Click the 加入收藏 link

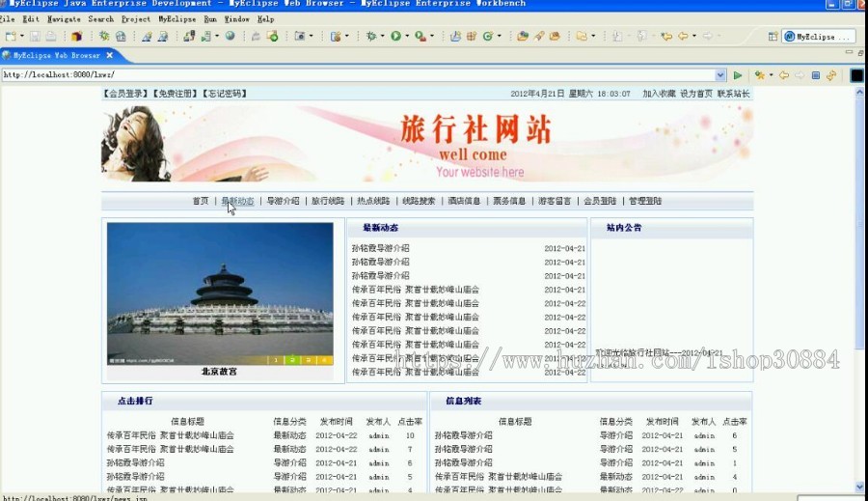click(x=659, y=94)
